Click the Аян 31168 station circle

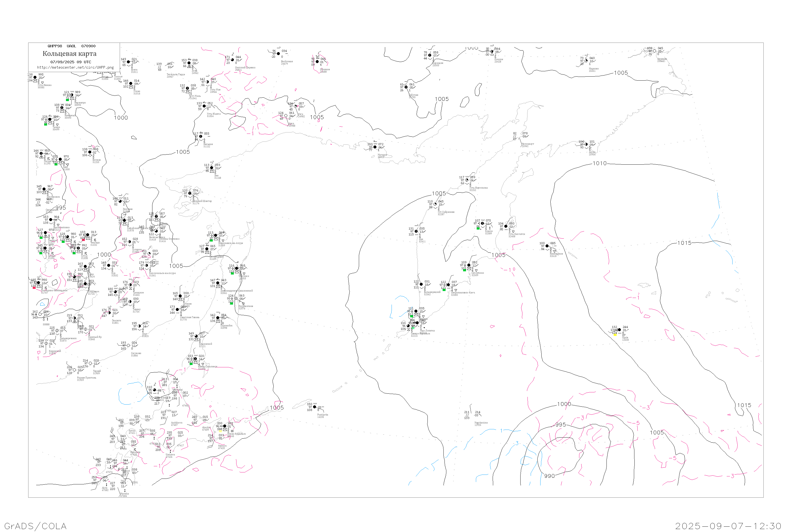point(212,168)
